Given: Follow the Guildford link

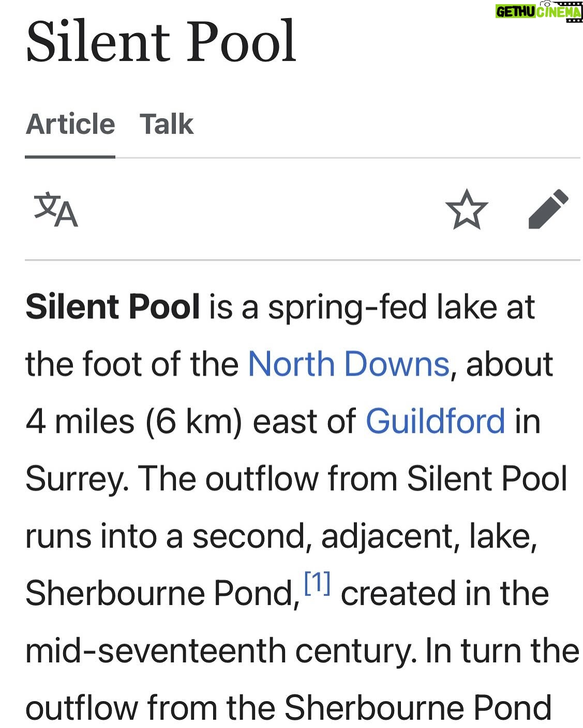Looking at the screenshot, I should pos(435,421).
